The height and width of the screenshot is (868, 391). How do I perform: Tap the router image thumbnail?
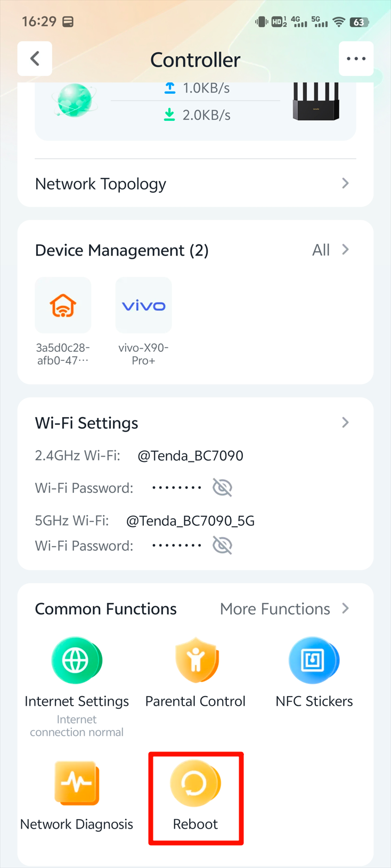315,101
